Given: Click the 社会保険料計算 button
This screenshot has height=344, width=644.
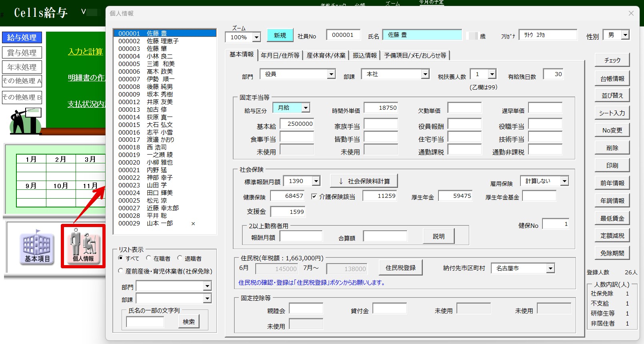Looking at the screenshot, I should point(364,181).
